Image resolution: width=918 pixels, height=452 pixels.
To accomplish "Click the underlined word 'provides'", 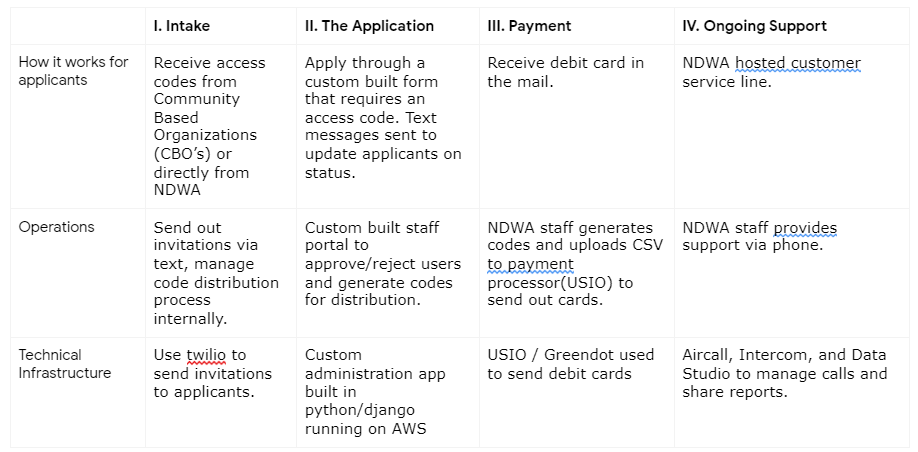I will pos(805,228).
